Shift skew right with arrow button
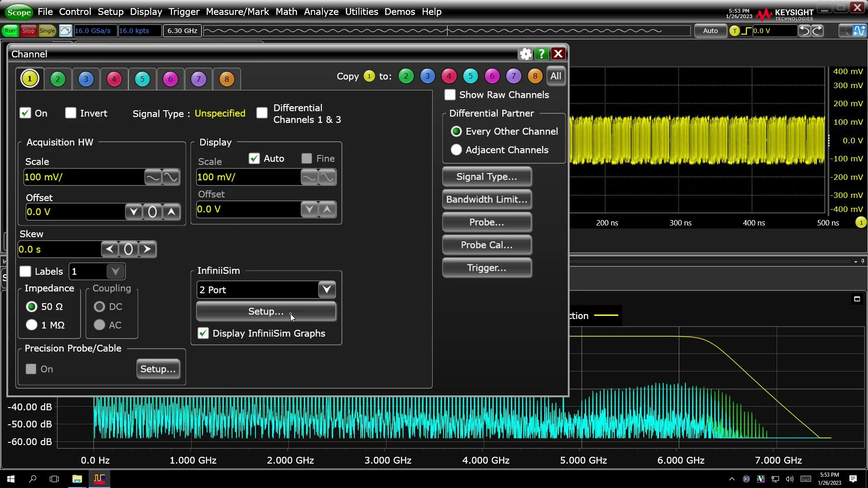This screenshot has width=868, height=488. 147,249
